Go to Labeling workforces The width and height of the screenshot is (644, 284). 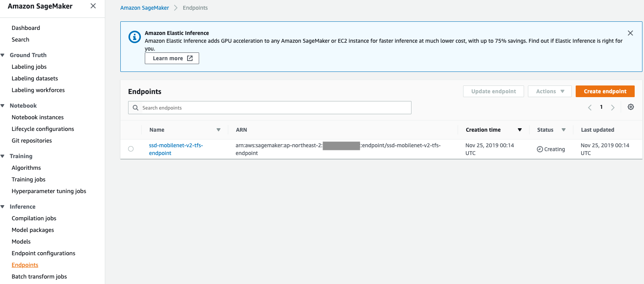click(x=38, y=90)
